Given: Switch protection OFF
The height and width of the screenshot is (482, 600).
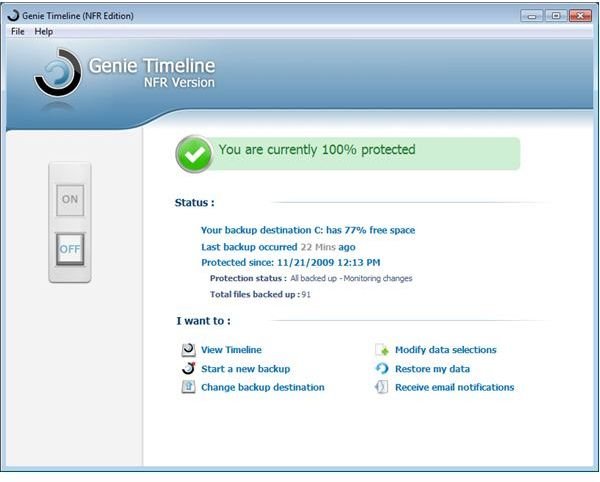Looking at the screenshot, I should [70, 249].
